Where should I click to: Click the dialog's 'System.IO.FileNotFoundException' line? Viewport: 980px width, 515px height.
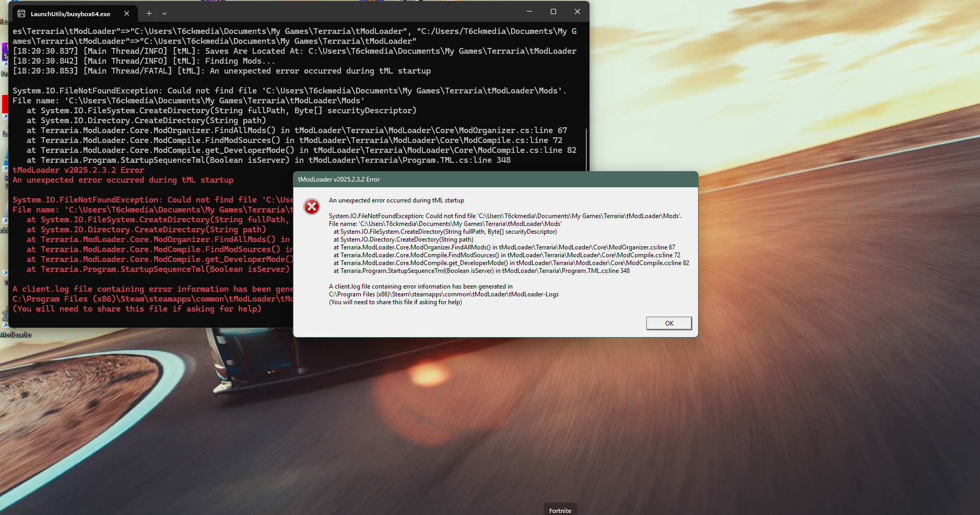pos(505,216)
